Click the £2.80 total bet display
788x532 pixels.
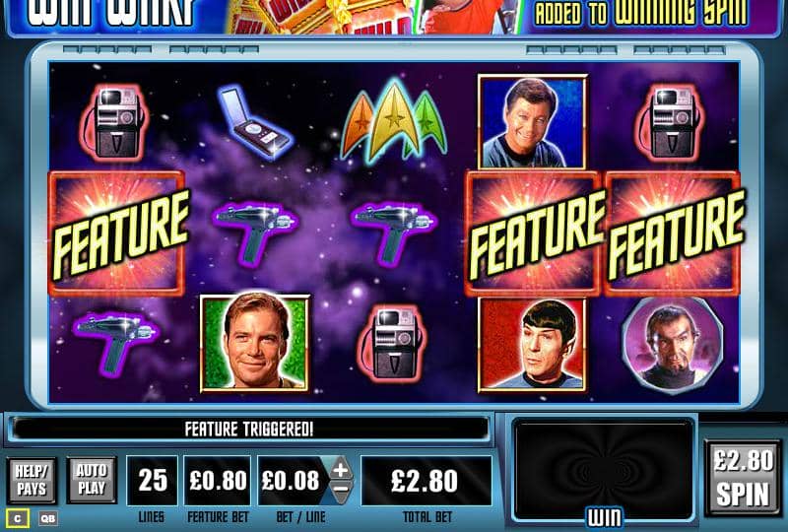click(427, 481)
